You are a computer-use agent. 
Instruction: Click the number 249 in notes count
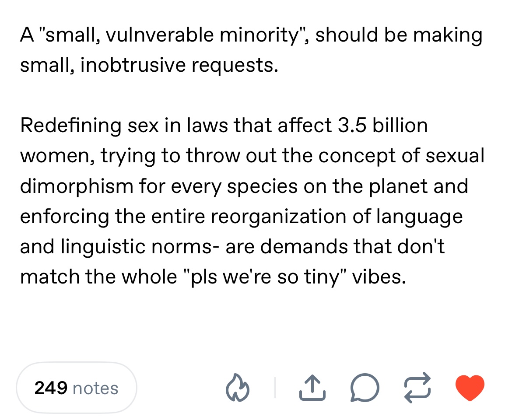pos(51,388)
